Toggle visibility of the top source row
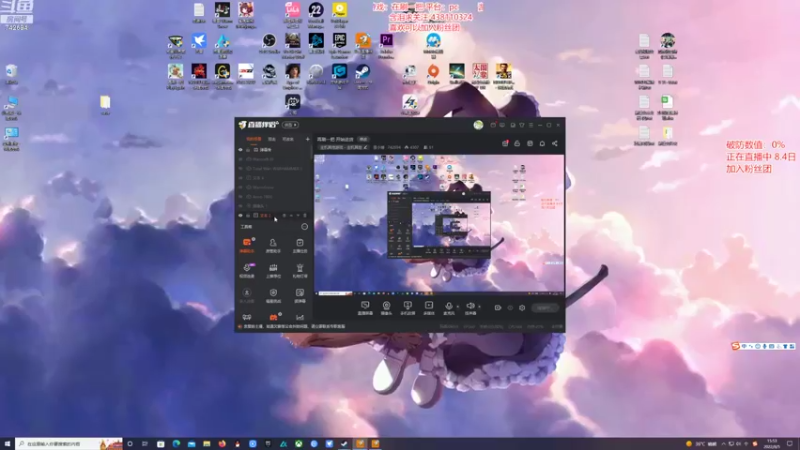 coord(241,150)
